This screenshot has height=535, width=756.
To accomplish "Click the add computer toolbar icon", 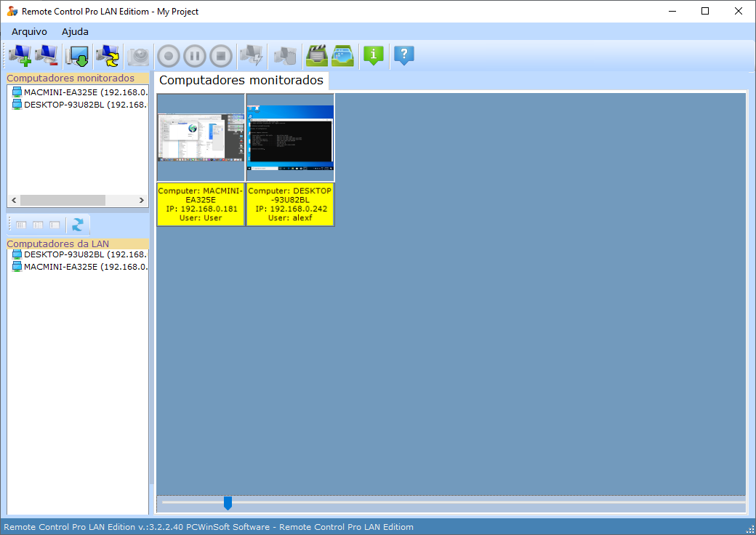I will point(20,55).
